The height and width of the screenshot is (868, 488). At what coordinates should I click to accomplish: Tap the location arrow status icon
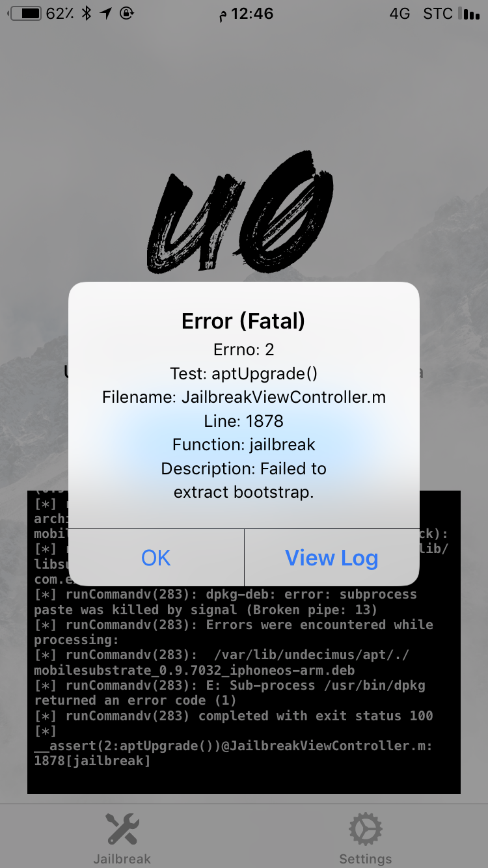105,14
